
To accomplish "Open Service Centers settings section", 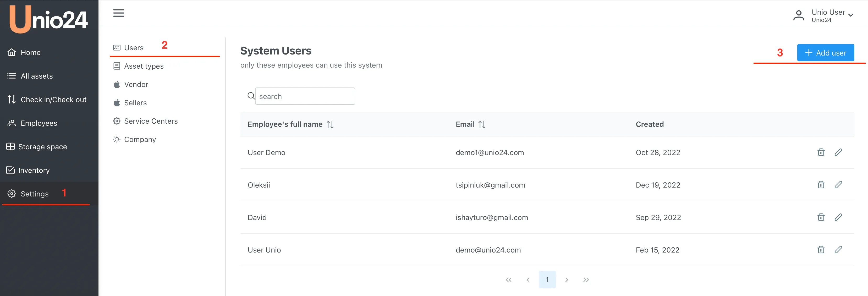I will pyautogui.click(x=151, y=121).
